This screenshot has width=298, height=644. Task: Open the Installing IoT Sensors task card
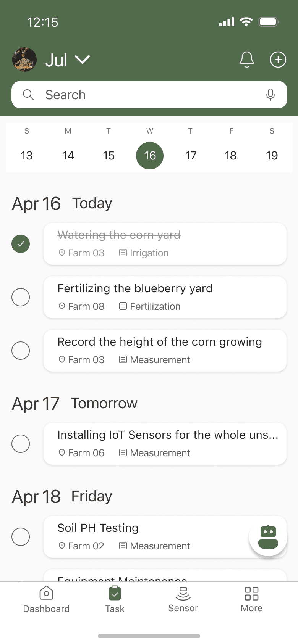tap(165, 444)
